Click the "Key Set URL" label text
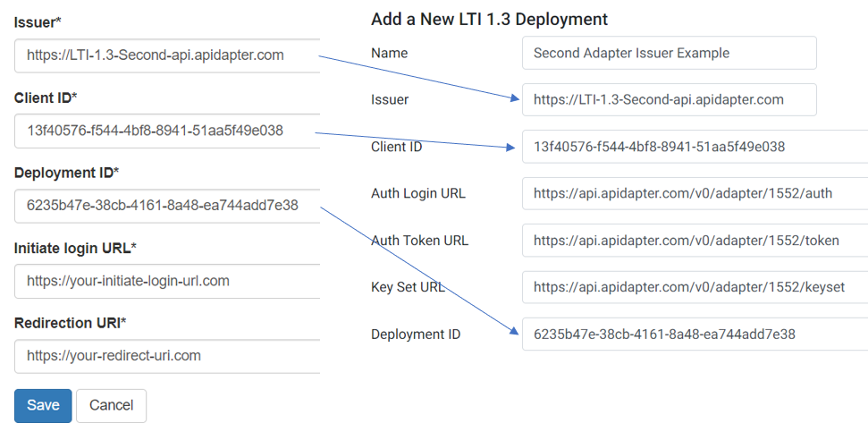Image resolution: width=868 pixels, height=432 pixels. click(x=408, y=287)
